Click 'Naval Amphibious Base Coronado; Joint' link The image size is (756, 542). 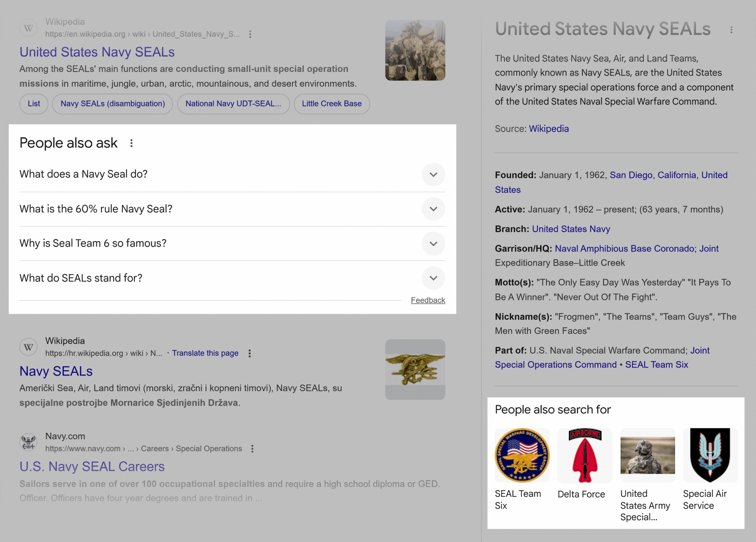(636, 248)
